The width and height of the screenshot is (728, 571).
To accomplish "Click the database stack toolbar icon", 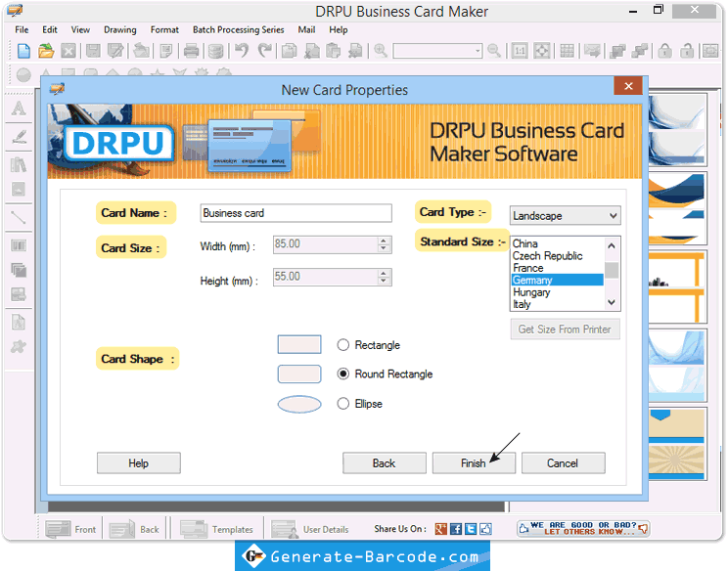I will tap(215, 51).
